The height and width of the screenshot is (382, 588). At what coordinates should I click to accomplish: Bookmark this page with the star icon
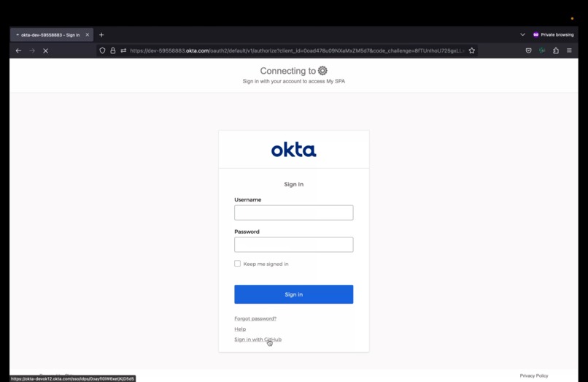(472, 50)
